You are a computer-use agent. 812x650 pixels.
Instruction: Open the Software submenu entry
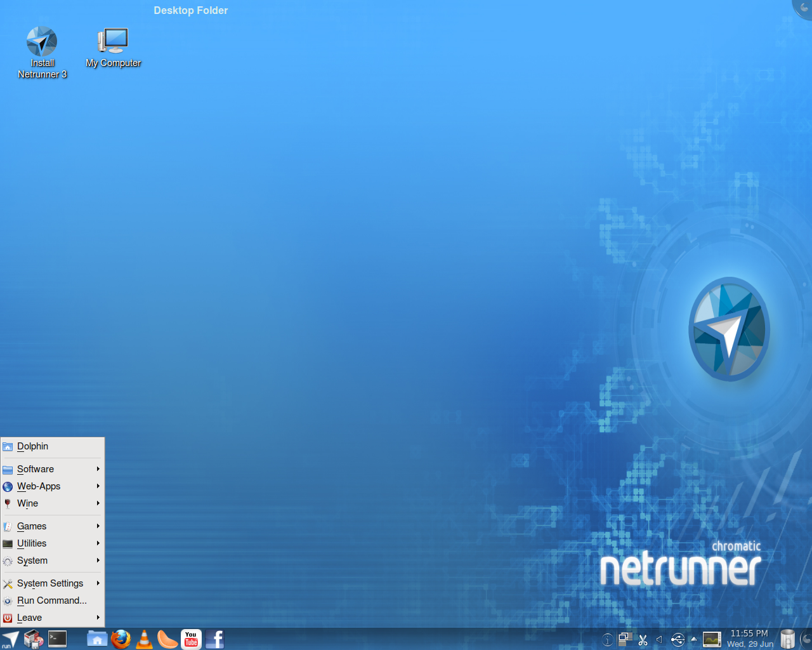point(53,469)
